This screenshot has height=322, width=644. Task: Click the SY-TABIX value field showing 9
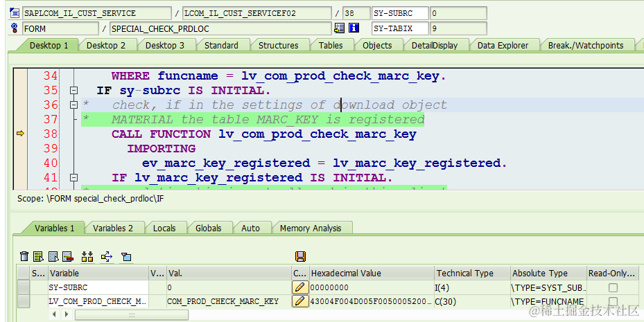pos(458,28)
